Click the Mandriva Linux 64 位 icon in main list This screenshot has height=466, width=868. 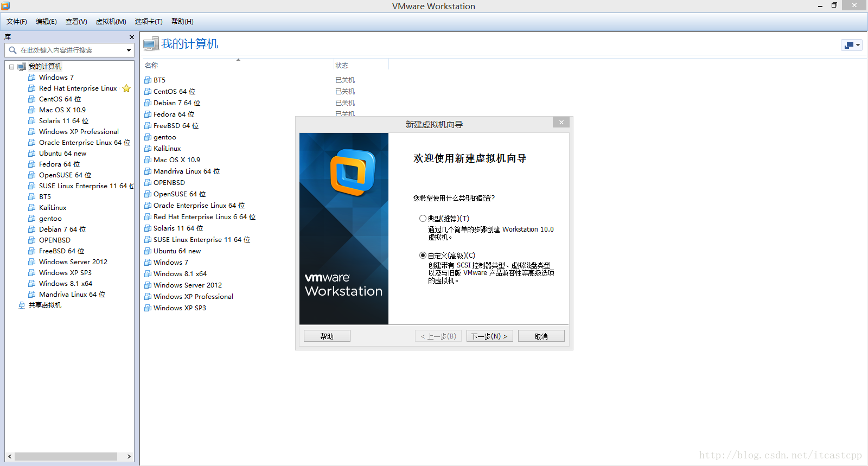pyautogui.click(x=148, y=171)
